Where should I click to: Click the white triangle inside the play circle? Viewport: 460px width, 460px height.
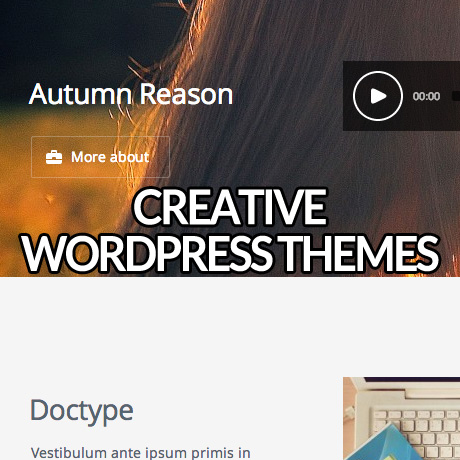point(378,96)
